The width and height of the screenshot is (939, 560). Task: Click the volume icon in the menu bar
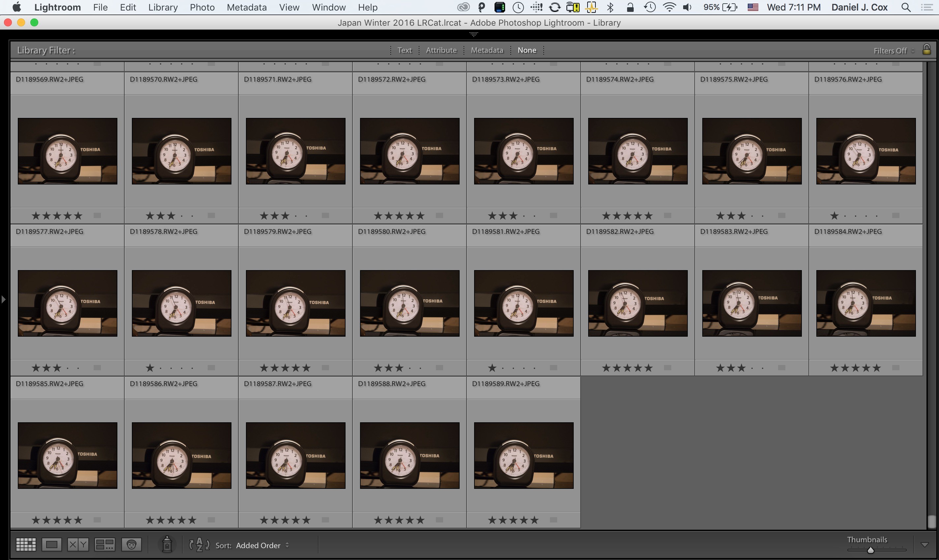click(x=687, y=7)
